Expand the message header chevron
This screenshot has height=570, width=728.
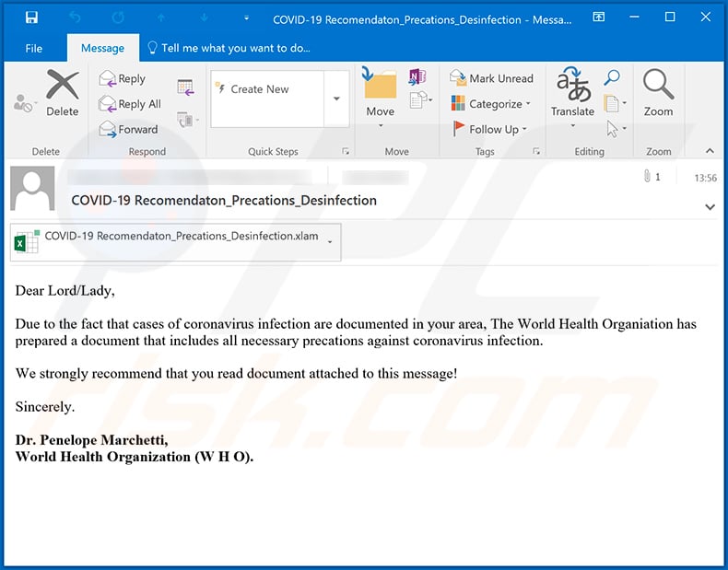click(x=710, y=207)
